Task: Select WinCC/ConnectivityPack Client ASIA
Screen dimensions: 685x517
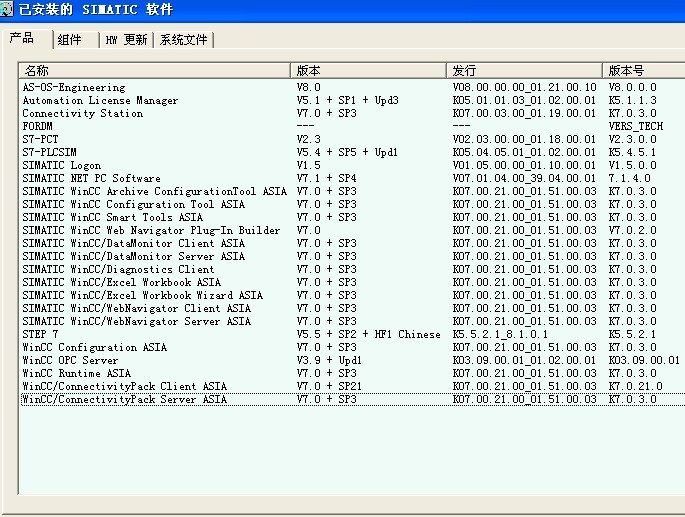Action: point(125,386)
